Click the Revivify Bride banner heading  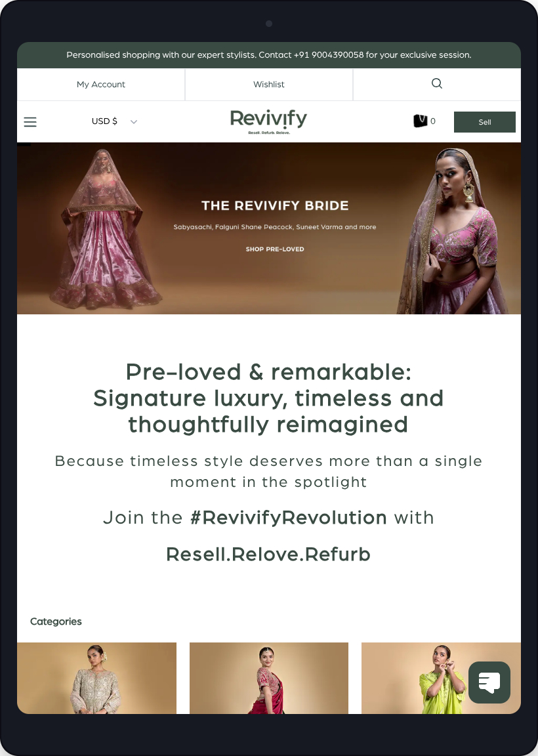275,206
